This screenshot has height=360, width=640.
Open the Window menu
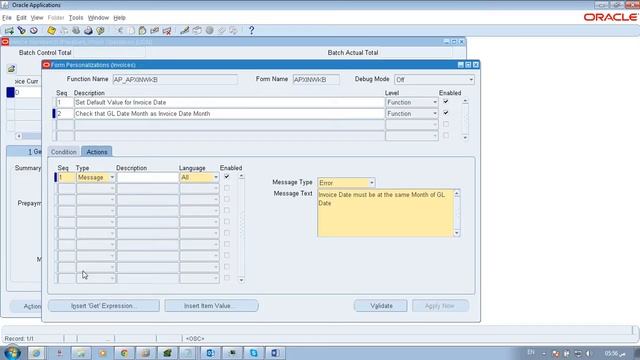[98, 18]
